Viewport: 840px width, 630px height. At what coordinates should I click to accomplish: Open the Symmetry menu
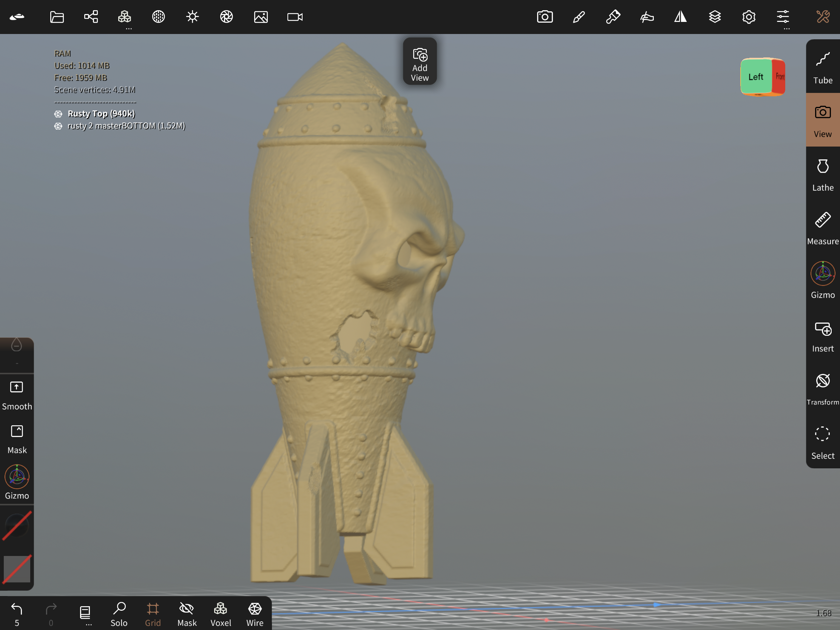click(681, 17)
